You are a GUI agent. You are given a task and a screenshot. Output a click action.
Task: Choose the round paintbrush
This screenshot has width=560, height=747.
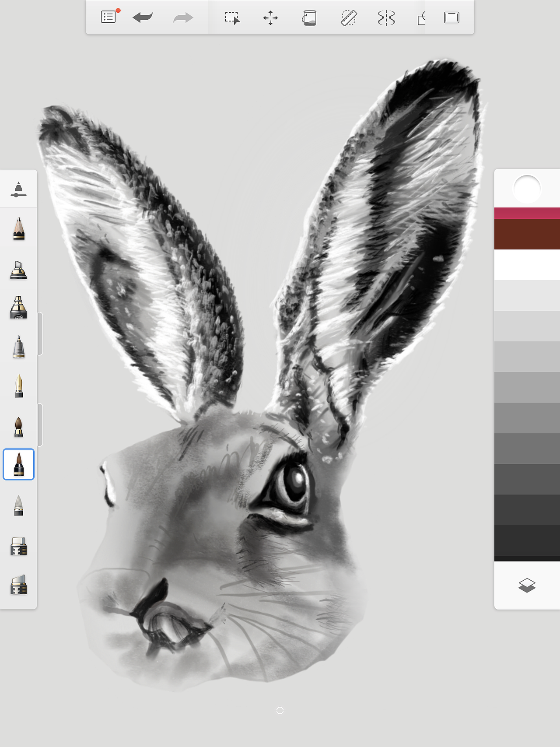pos(18,427)
